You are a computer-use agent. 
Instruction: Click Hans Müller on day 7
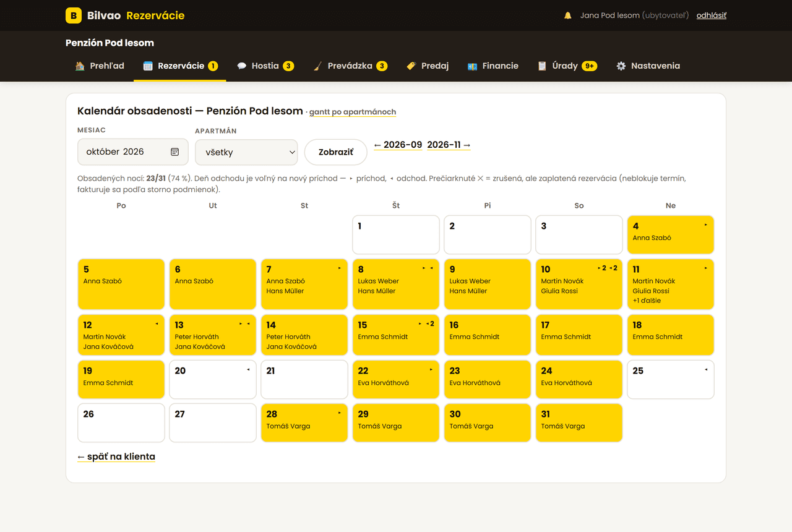pyautogui.click(x=285, y=291)
